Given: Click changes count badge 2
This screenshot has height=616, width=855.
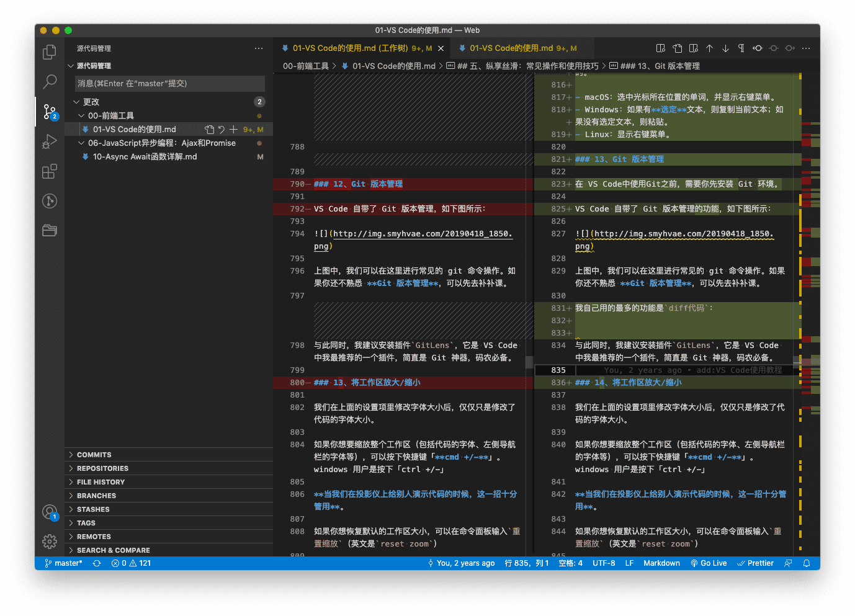Looking at the screenshot, I should [259, 102].
